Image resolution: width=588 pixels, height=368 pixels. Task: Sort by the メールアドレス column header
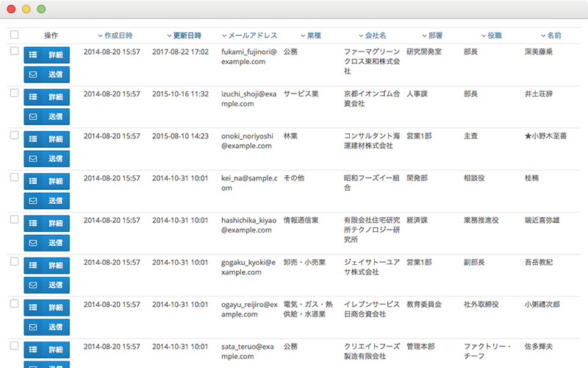[x=249, y=35]
